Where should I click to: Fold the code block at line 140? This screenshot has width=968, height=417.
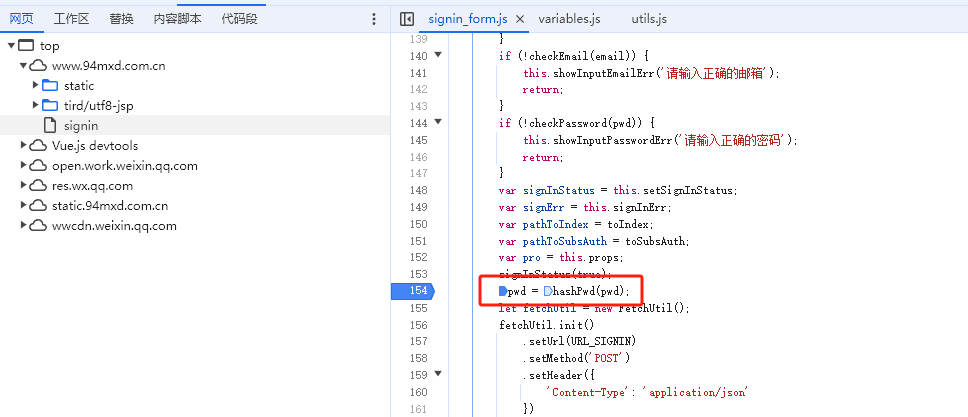coord(438,55)
